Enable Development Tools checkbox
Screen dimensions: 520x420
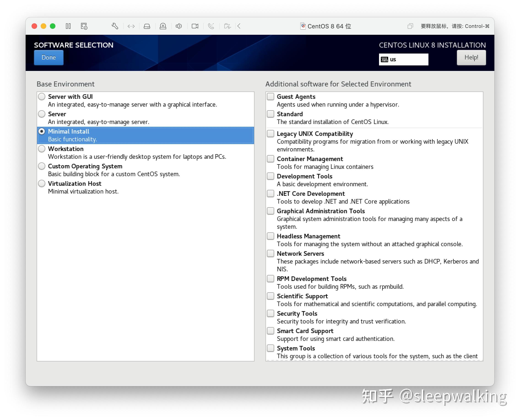pyautogui.click(x=270, y=176)
